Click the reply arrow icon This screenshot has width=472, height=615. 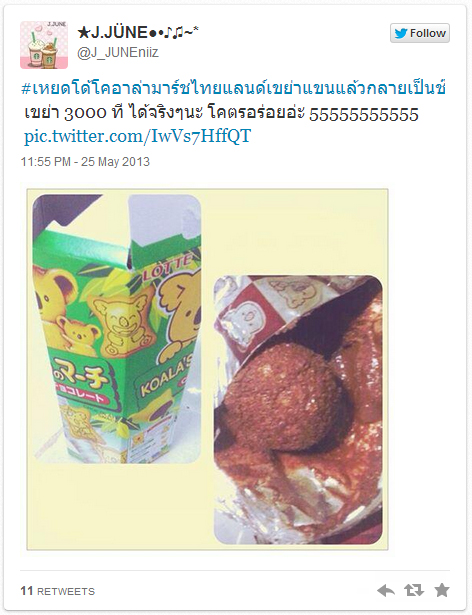[386, 590]
